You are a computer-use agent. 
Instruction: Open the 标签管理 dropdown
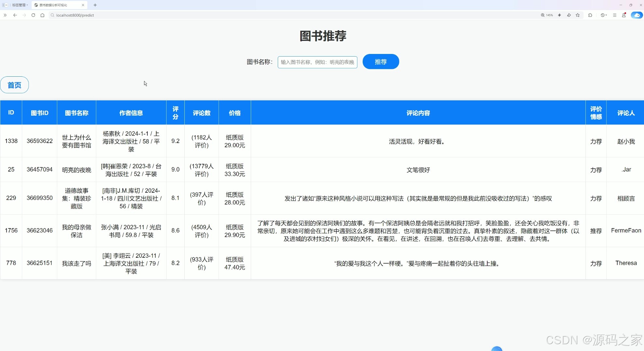[x=19, y=5]
